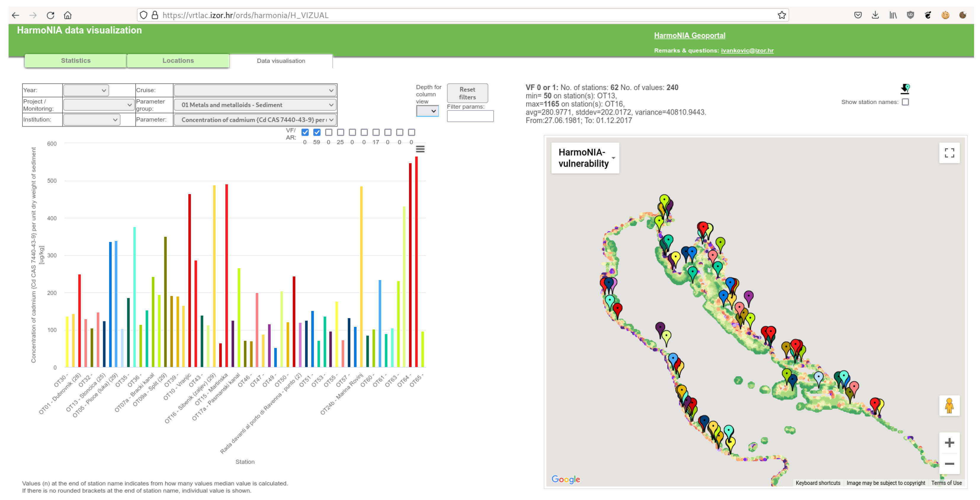Image resolution: width=980 pixels, height=500 pixels.
Task: Click the download stations icon
Action: pos(905,89)
